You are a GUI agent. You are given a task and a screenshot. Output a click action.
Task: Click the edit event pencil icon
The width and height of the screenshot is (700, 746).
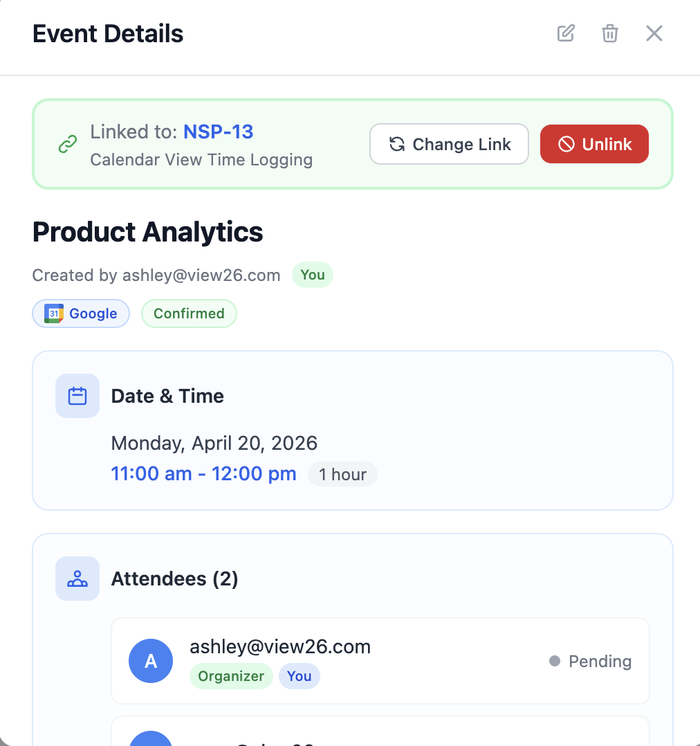coord(566,33)
